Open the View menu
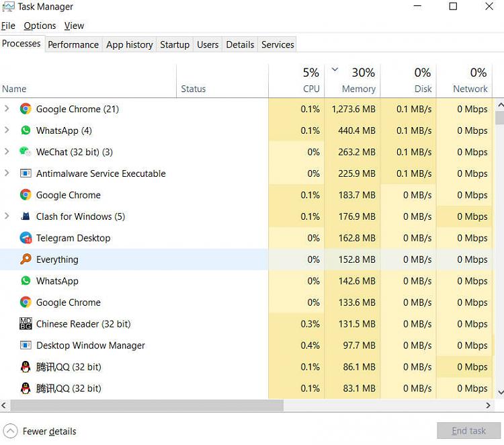 (74, 26)
